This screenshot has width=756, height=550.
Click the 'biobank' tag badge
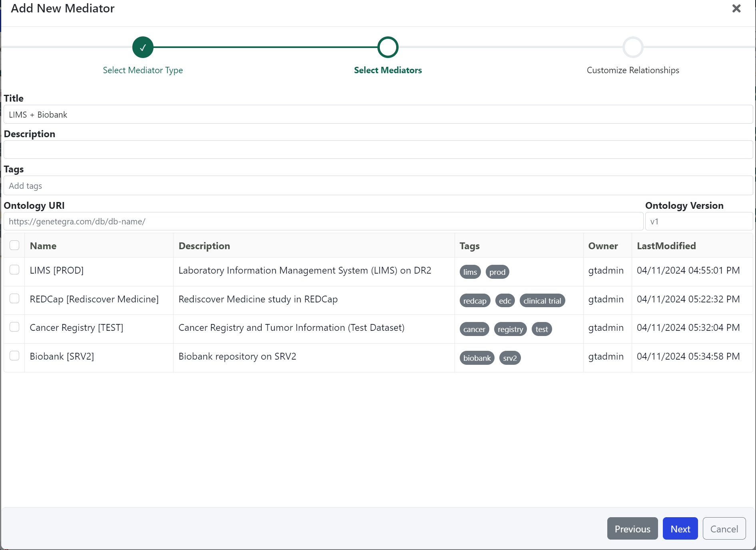tap(477, 358)
